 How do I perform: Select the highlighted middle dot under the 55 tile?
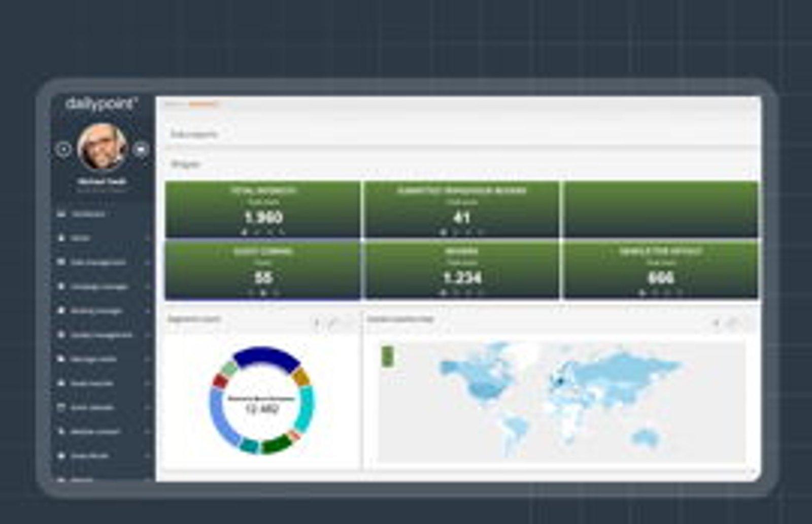[263, 293]
